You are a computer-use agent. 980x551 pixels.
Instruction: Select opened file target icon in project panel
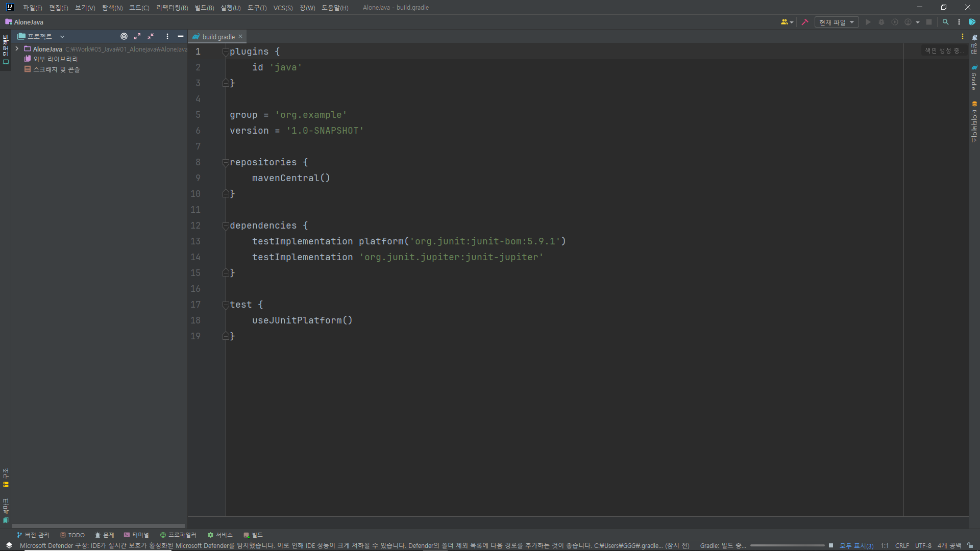pos(124,36)
